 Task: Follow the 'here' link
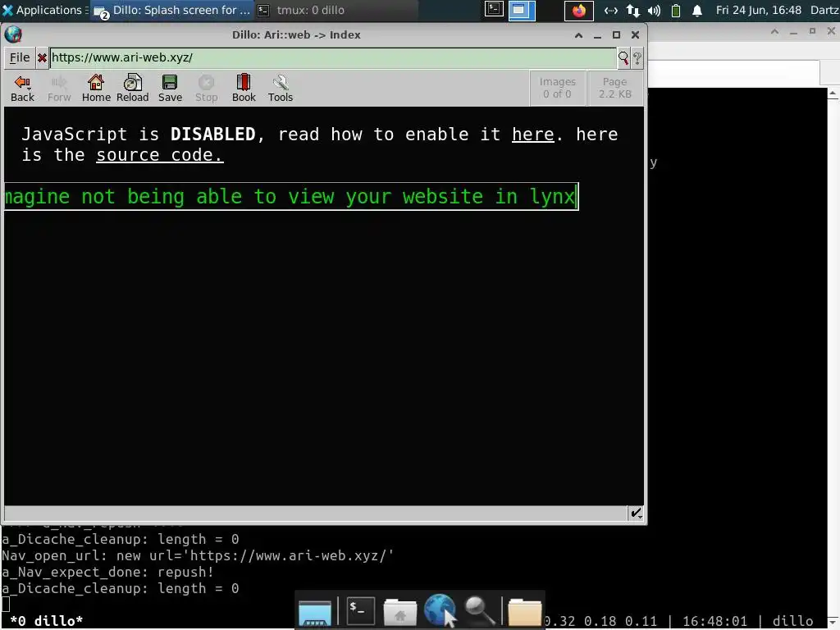(x=532, y=135)
